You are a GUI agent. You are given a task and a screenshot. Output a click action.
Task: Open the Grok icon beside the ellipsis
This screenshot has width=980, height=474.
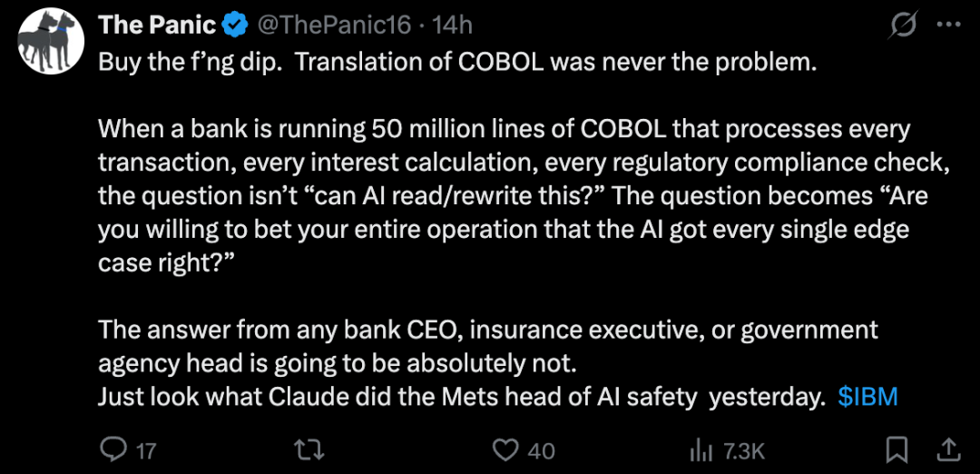903,26
